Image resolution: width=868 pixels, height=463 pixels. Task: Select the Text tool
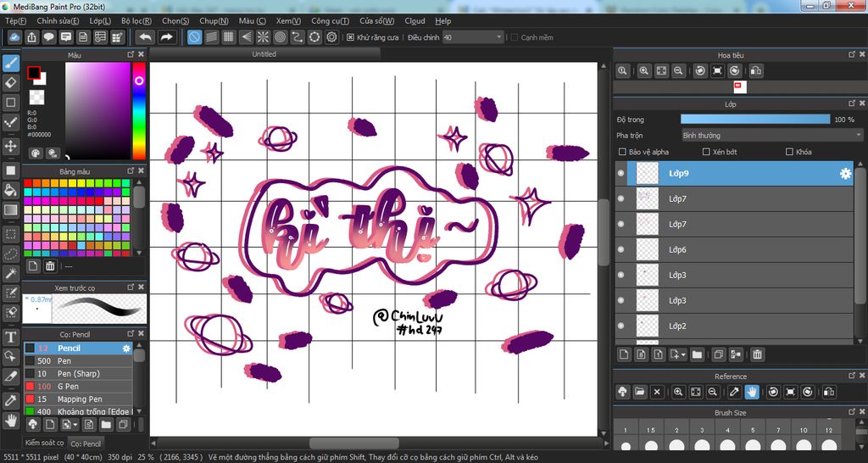pos(10,337)
